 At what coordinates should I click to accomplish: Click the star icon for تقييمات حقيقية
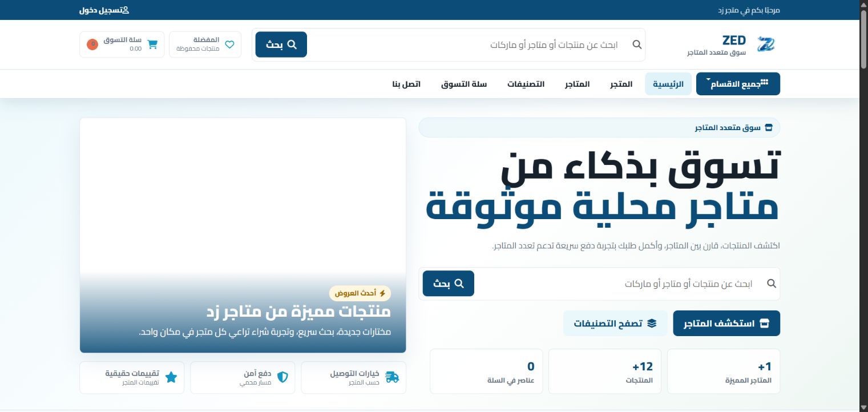[x=171, y=377]
